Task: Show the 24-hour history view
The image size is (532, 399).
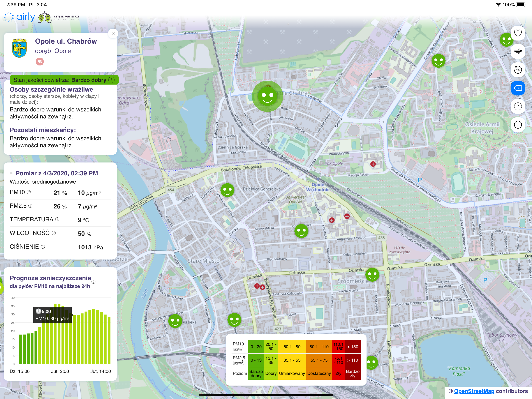Action: click(518, 70)
